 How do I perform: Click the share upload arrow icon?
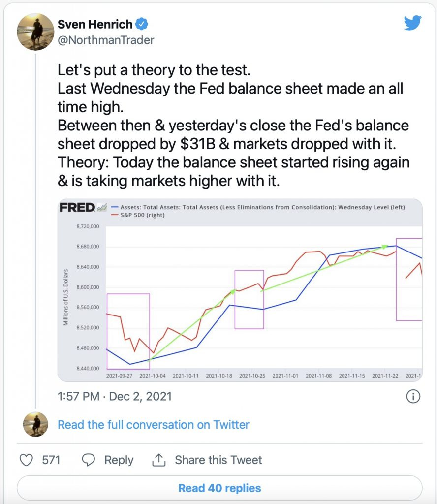[x=159, y=460]
